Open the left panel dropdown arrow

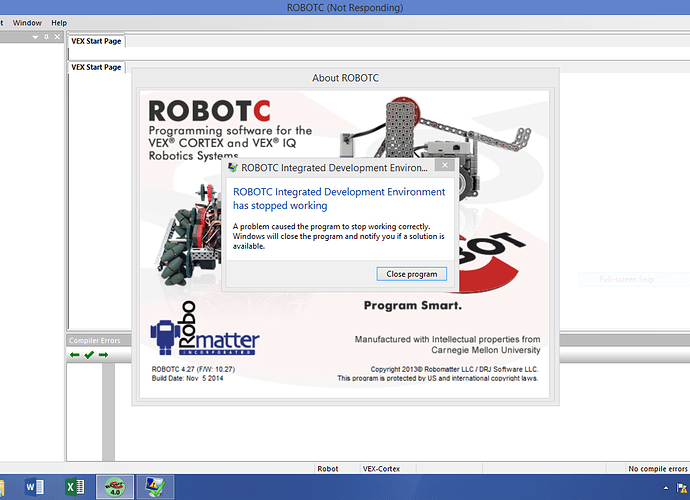pos(35,37)
